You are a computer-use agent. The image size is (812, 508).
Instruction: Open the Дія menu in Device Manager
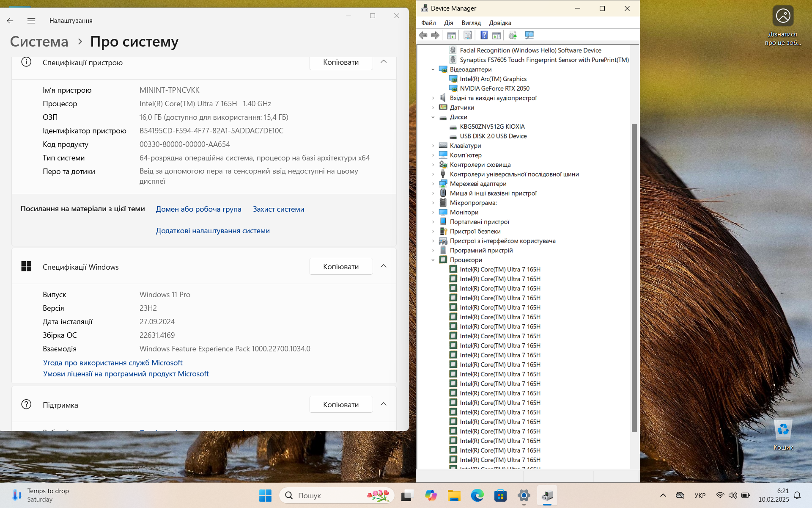448,23
